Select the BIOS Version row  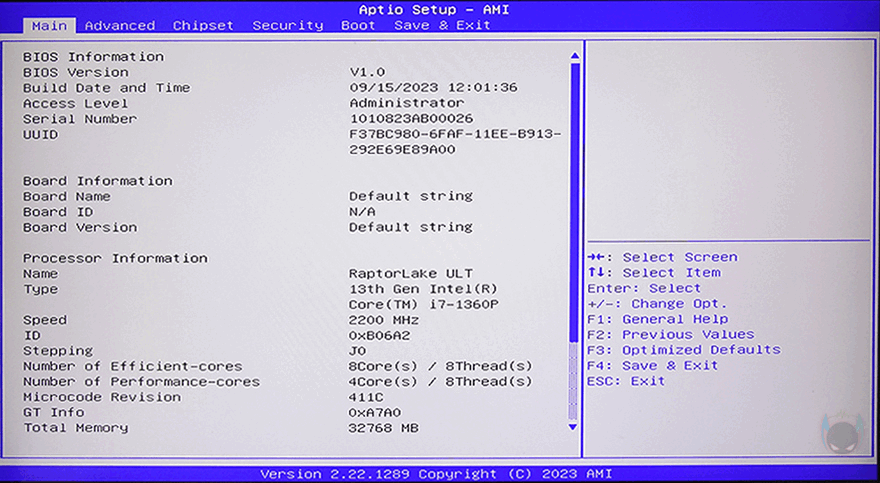tap(76, 72)
